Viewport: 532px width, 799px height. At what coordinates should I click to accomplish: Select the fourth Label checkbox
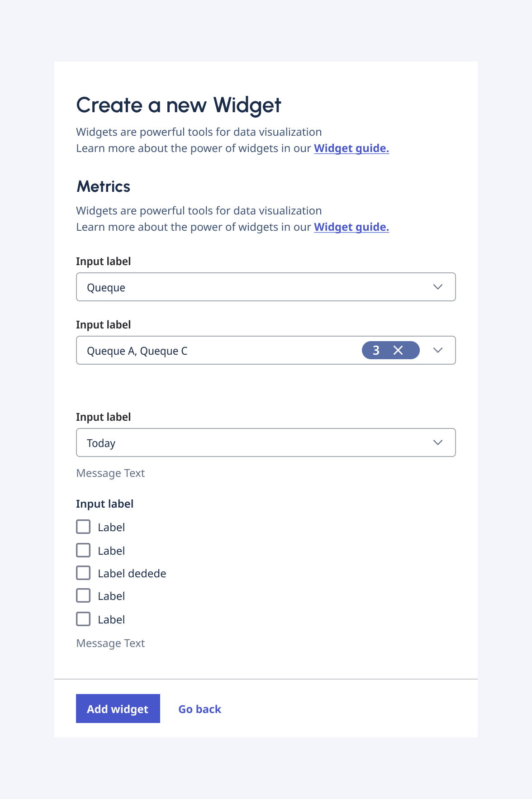pos(83,595)
